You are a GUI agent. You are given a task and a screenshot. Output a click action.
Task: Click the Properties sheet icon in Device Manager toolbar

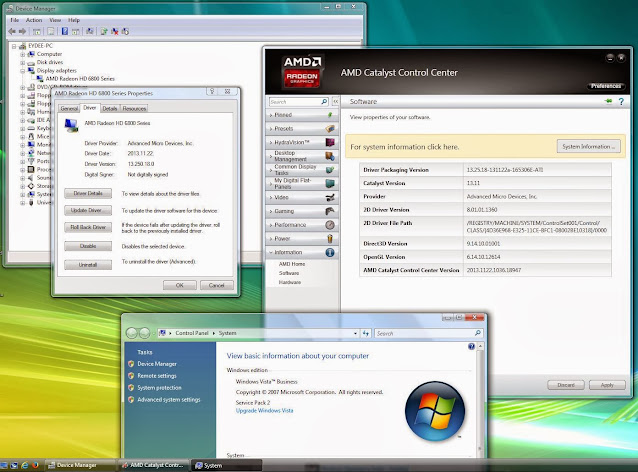point(51,31)
